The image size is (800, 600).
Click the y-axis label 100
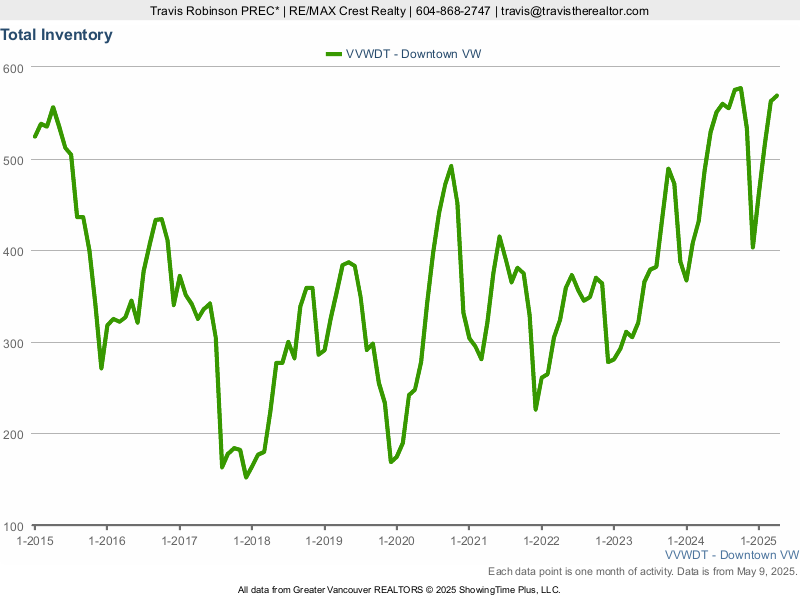pyautogui.click(x=13, y=527)
